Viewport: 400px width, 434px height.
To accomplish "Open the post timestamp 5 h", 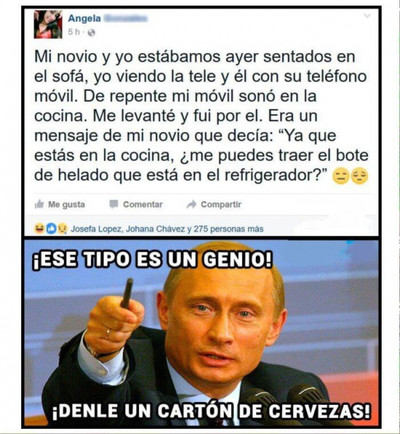I will pos(74,32).
